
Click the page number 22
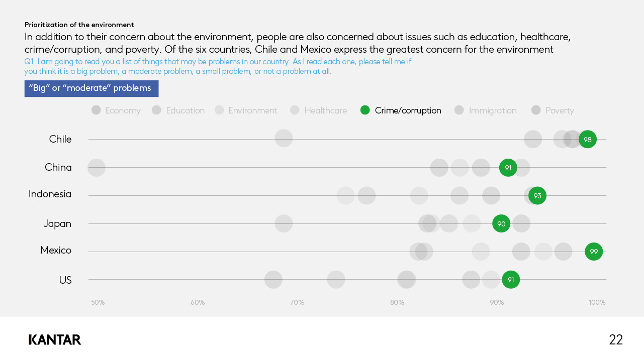616,340
